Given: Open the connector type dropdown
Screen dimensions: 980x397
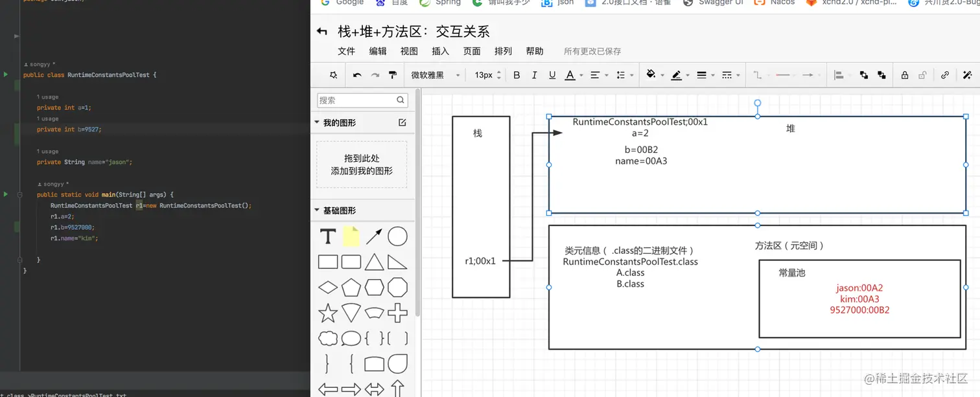Looking at the screenshot, I should pyautogui.click(x=761, y=75).
